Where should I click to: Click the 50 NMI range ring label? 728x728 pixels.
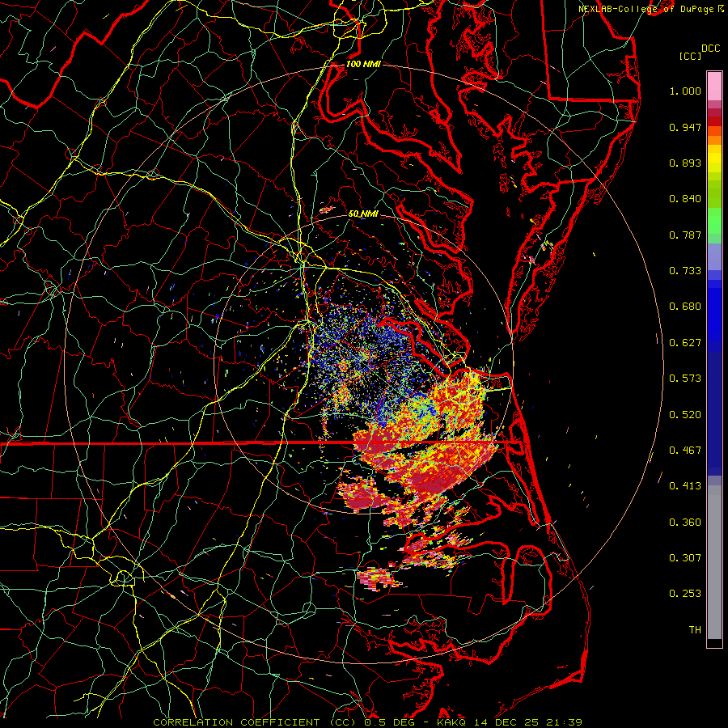[363, 214]
